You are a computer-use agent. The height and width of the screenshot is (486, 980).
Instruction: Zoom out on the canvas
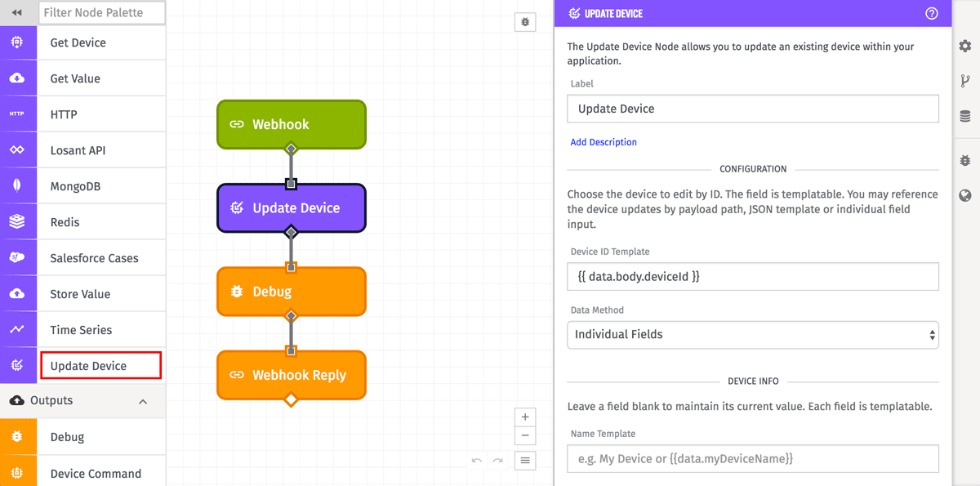[525, 436]
